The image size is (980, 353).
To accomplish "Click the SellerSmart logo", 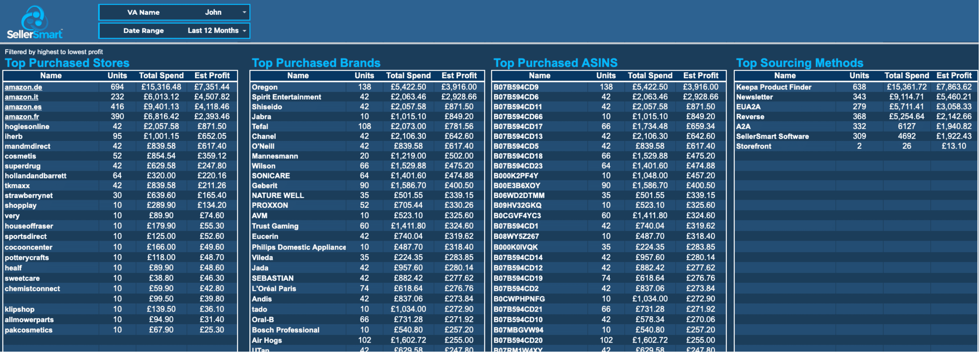I will 35,22.
